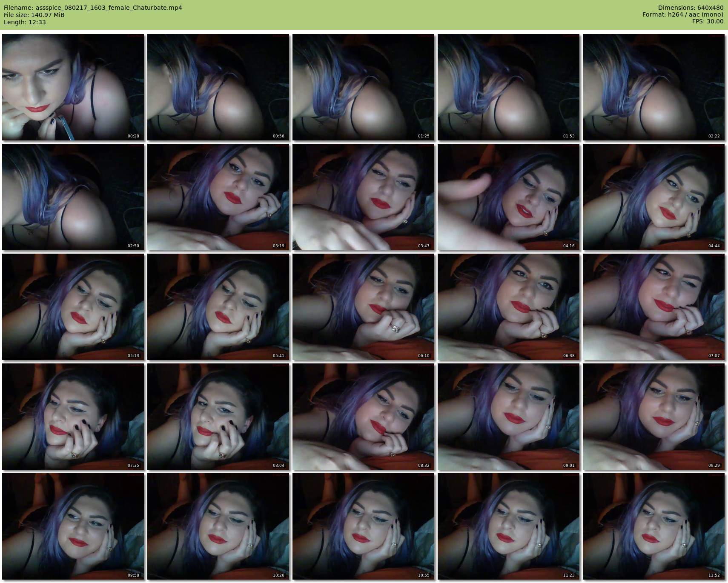Open the thumbnail at 01:25
Image resolution: width=728 pixels, height=583 pixels.
(x=363, y=87)
